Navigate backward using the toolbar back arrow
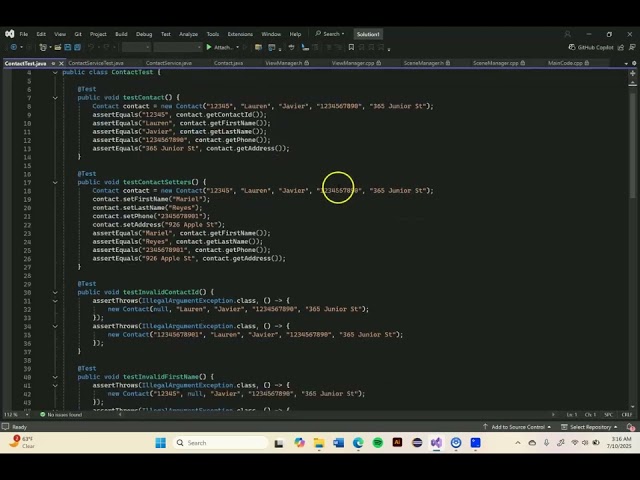The width and height of the screenshot is (640, 480). pyautogui.click(x=13, y=47)
